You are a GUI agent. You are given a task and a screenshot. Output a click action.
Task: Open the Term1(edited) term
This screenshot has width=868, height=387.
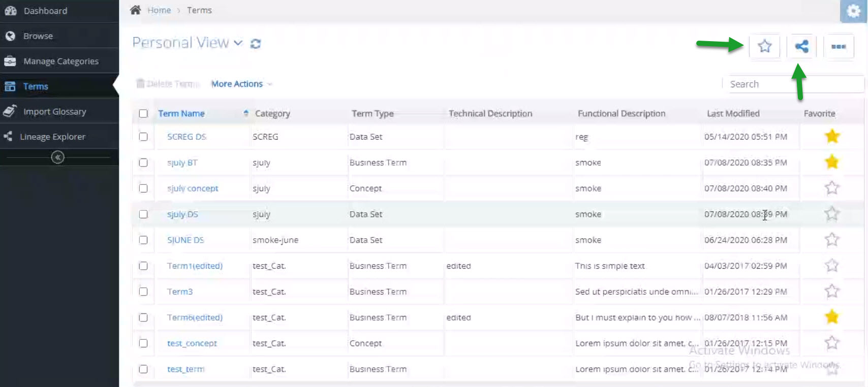(x=195, y=266)
